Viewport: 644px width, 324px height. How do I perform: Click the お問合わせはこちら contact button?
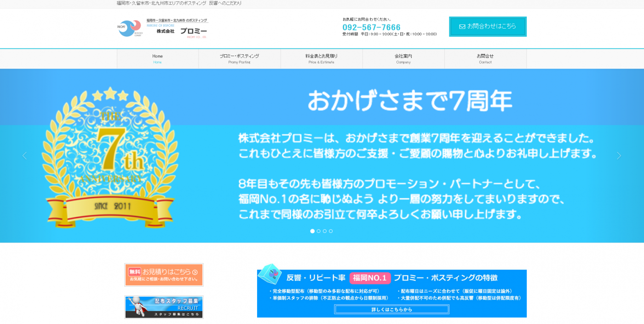[x=487, y=27]
